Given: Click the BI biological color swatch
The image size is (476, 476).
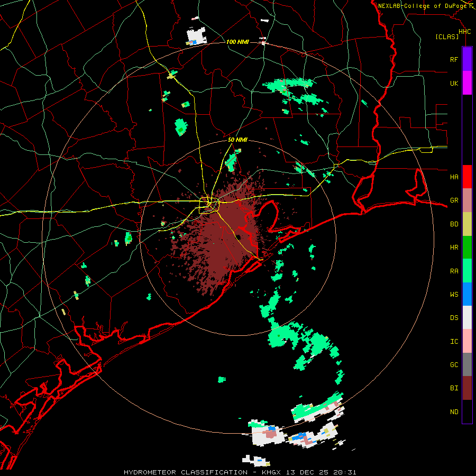Looking at the screenshot, I should point(467,388).
